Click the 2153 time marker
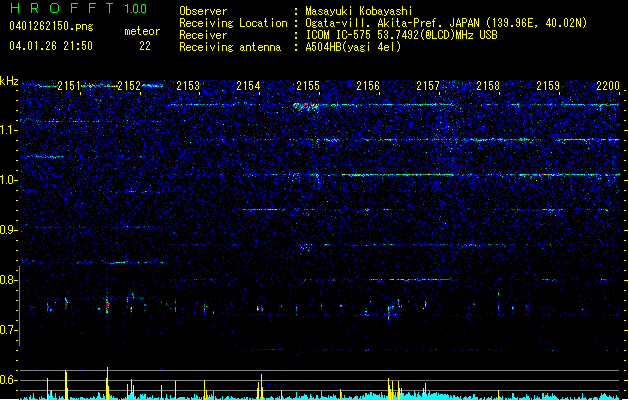Image resolution: width=629 pixels, height=400 pixels. (x=188, y=86)
